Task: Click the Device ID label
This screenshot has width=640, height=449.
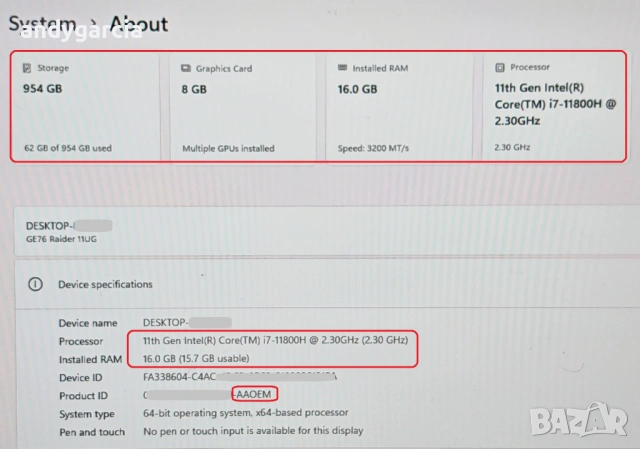Action: coord(80,378)
